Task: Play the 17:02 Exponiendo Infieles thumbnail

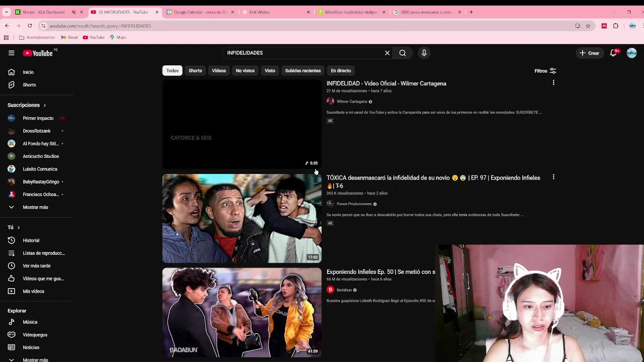Action: click(242, 218)
